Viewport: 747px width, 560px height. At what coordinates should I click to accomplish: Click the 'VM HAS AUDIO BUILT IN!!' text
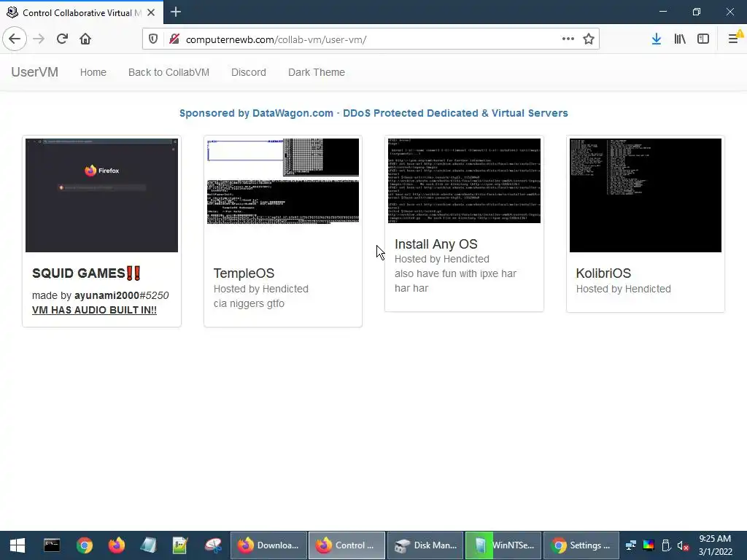point(94,310)
